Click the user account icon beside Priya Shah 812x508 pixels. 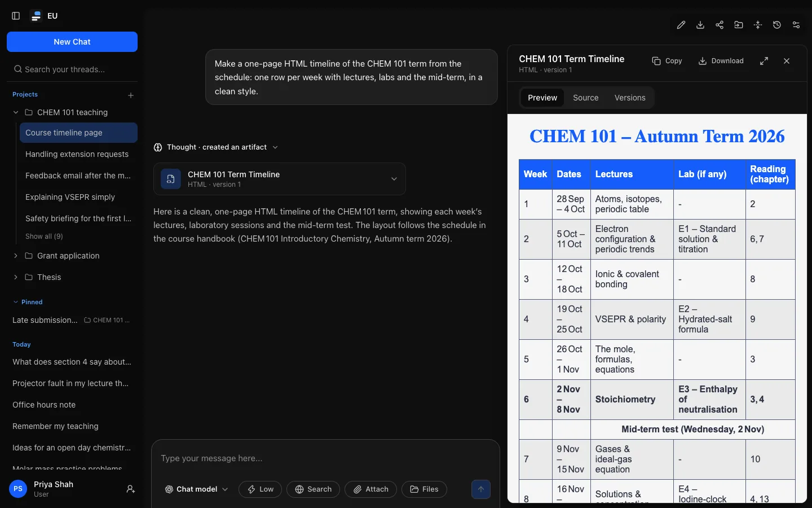click(x=131, y=489)
